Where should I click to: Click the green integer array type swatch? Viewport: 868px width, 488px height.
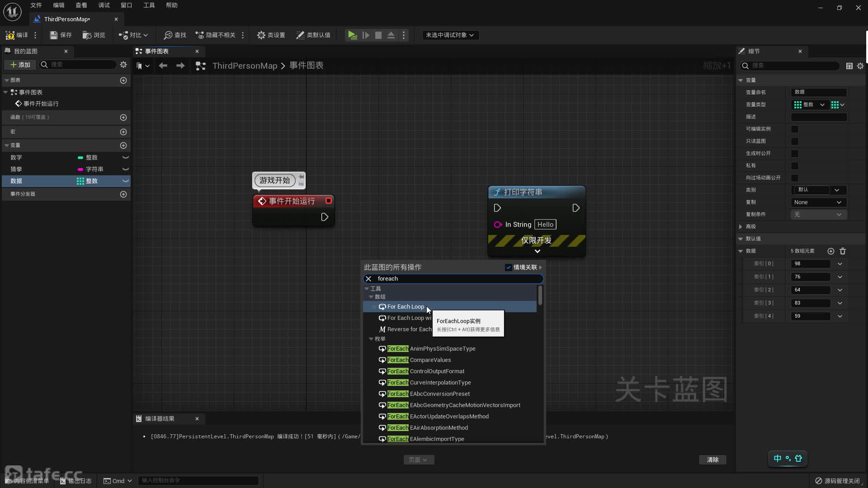(797, 105)
